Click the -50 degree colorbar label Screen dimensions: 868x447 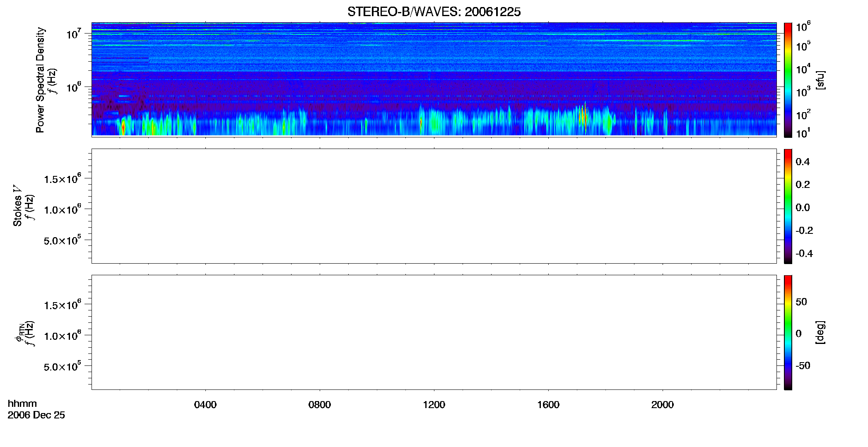pos(803,366)
